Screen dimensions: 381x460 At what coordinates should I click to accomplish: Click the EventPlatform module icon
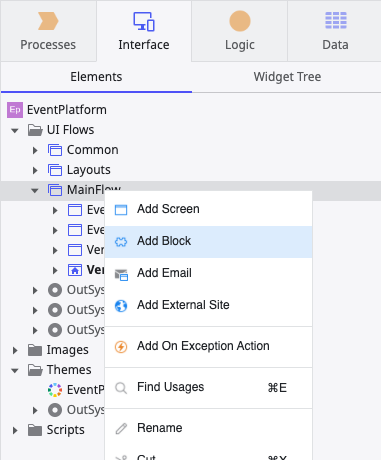(x=15, y=110)
